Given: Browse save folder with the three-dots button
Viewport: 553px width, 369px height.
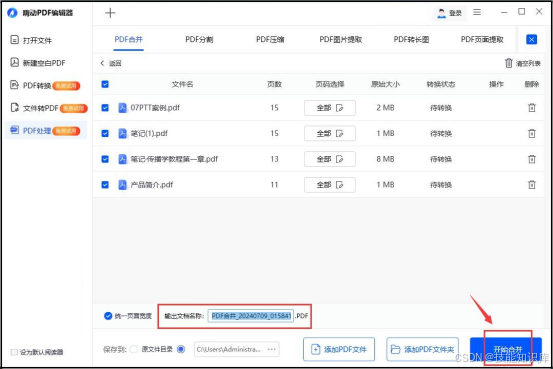Looking at the screenshot, I should (x=272, y=349).
